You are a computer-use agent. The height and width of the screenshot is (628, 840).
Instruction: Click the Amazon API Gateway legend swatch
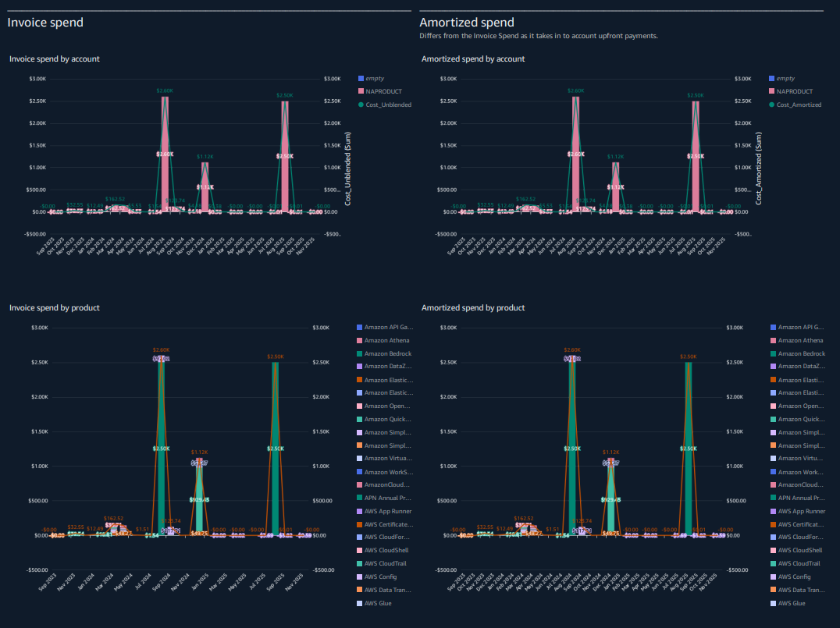(358, 327)
